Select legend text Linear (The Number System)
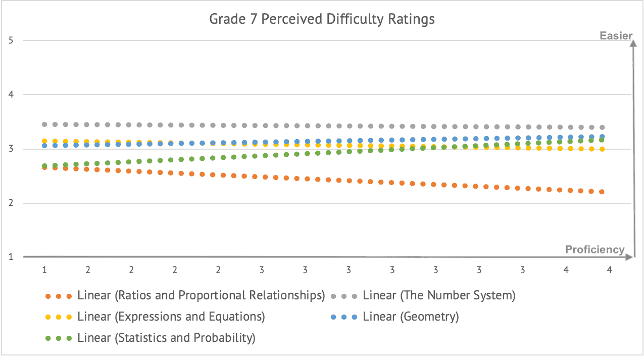The image size is (644, 356). point(439,296)
